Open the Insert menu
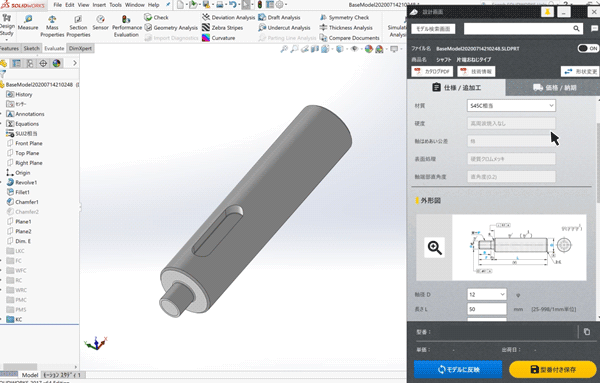Screen dimensions: 600x383 click(x=99, y=5)
